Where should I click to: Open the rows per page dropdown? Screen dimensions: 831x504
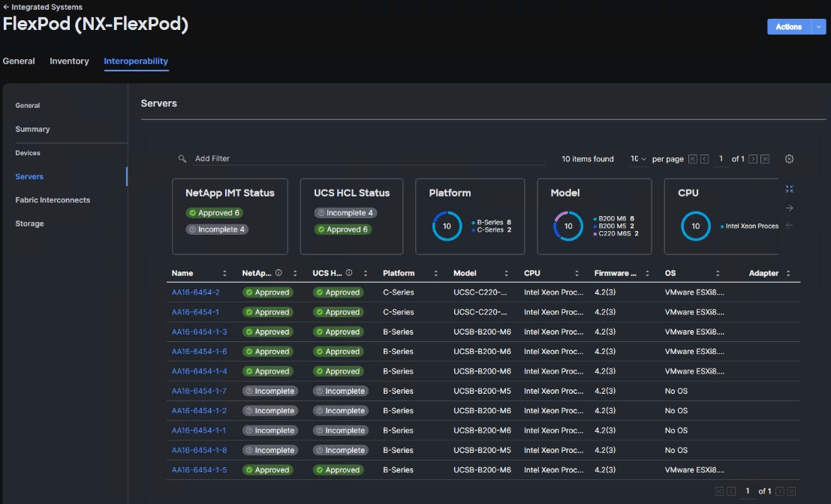click(x=639, y=159)
